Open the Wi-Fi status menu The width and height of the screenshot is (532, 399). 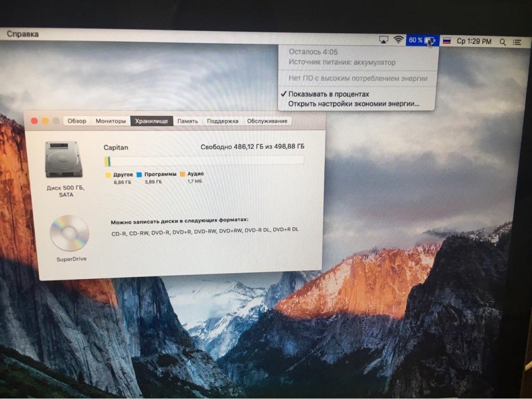click(x=398, y=40)
